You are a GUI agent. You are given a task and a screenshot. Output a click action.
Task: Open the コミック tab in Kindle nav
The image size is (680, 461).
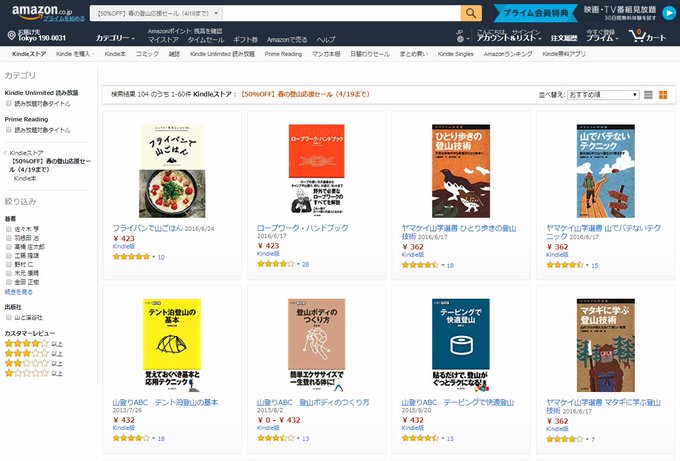(x=147, y=54)
